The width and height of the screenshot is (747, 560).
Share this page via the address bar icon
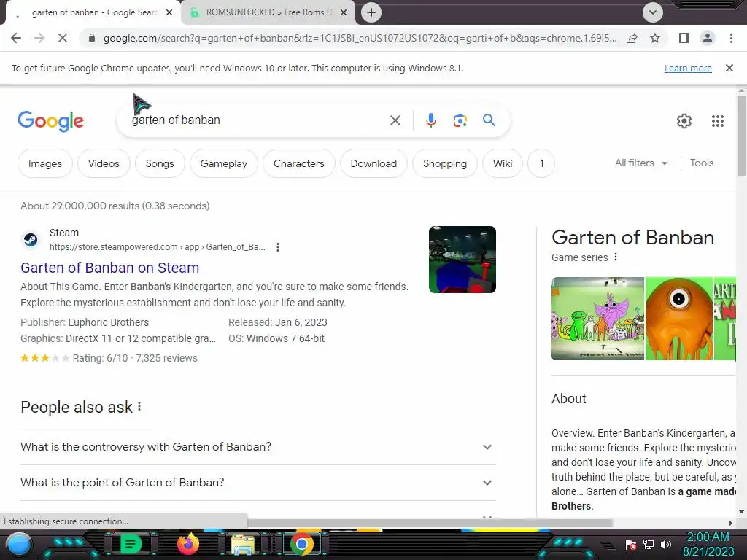point(632,38)
